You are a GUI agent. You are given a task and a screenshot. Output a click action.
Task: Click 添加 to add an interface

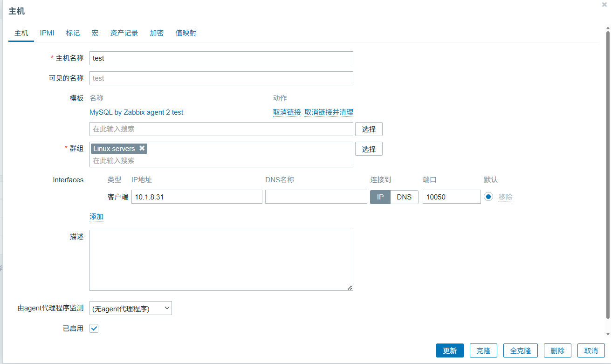click(96, 217)
